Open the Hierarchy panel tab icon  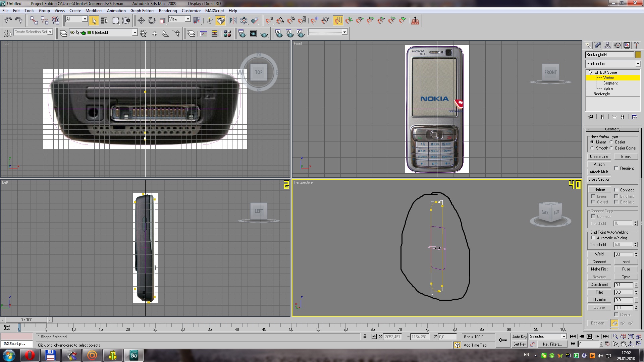click(x=607, y=46)
